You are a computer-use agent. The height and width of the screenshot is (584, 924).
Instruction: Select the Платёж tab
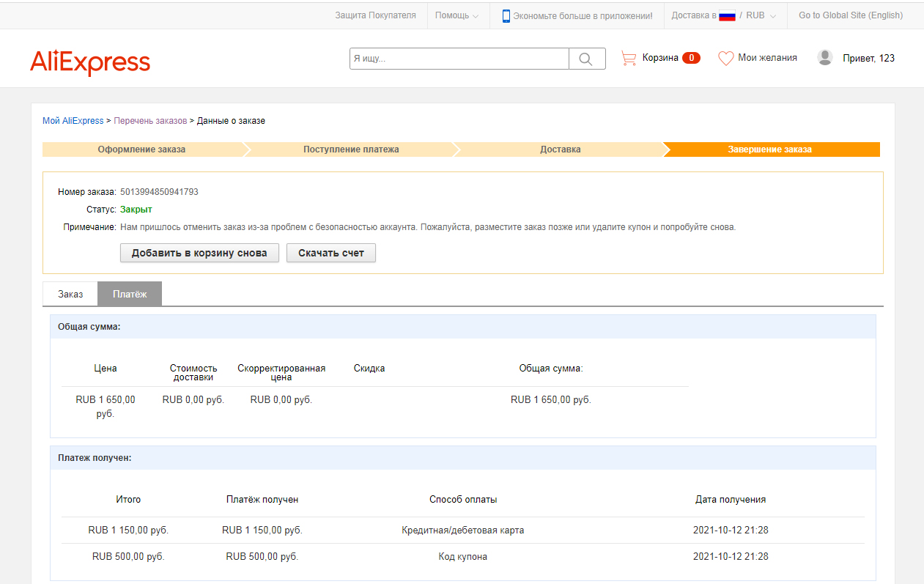(130, 294)
